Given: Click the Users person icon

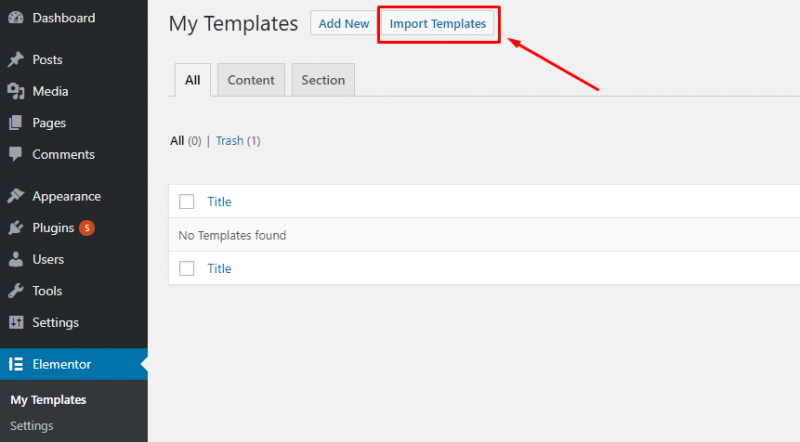Looking at the screenshot, I should [x=16, y=259].
